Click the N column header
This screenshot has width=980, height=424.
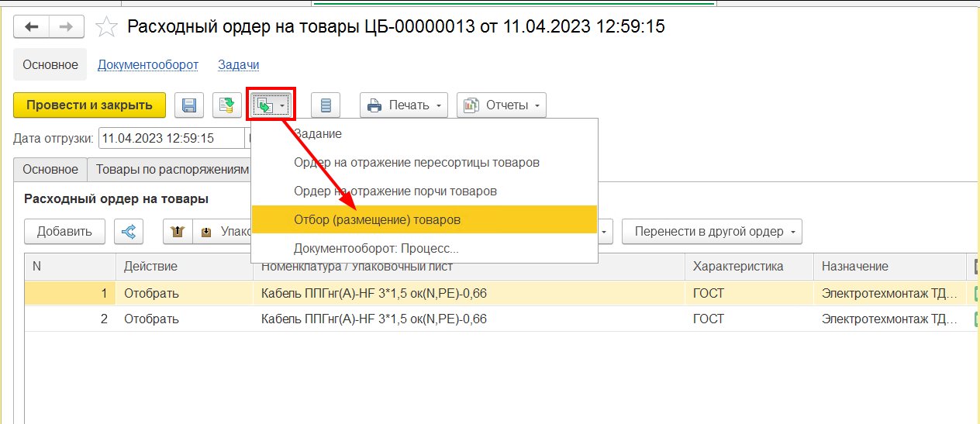70,267
